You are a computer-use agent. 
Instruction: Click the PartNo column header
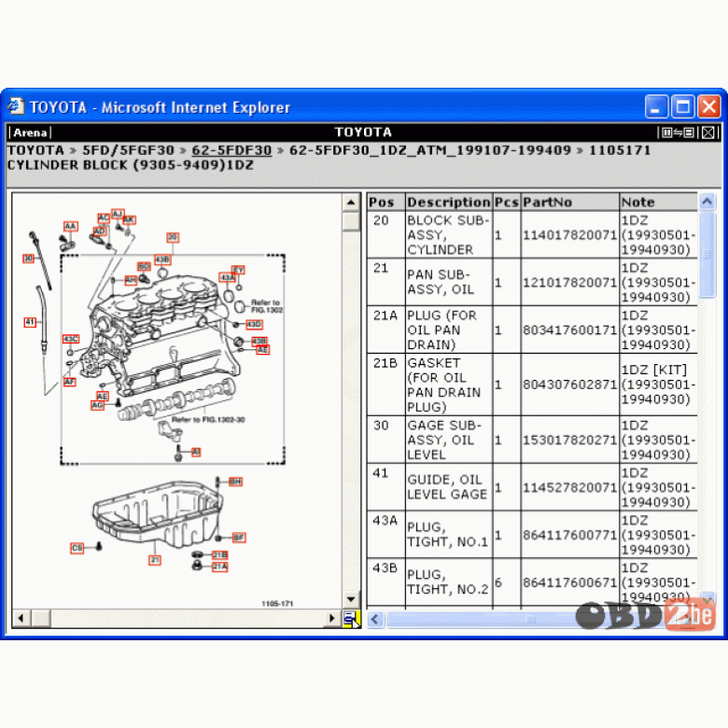(x=570, y=202)
